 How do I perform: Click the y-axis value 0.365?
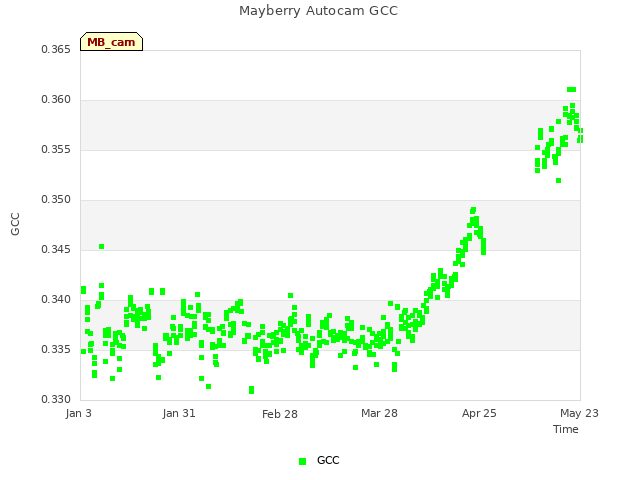[x=56, y=49]
